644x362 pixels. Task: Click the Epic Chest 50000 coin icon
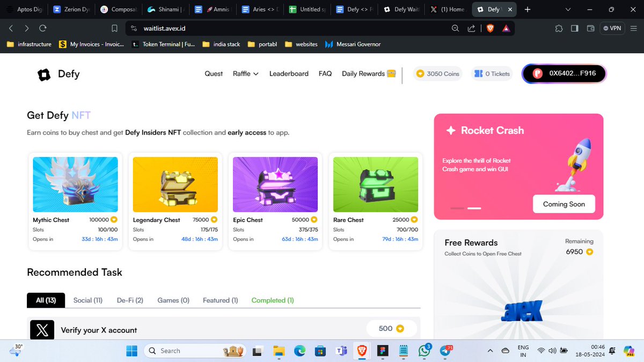[x=314, y=220]
